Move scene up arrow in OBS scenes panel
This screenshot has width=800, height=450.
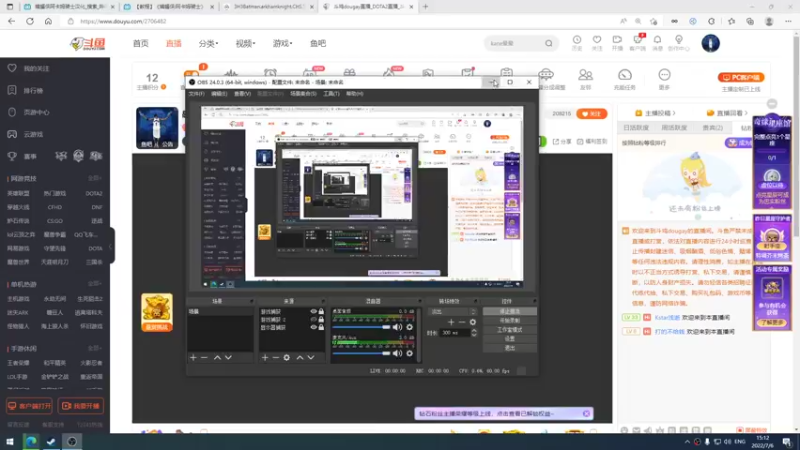pos(217,358)
